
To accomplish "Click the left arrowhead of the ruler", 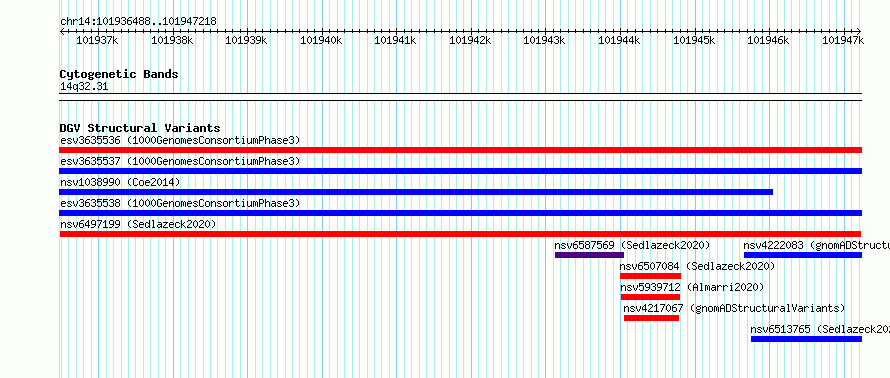I will click(62, 32).
